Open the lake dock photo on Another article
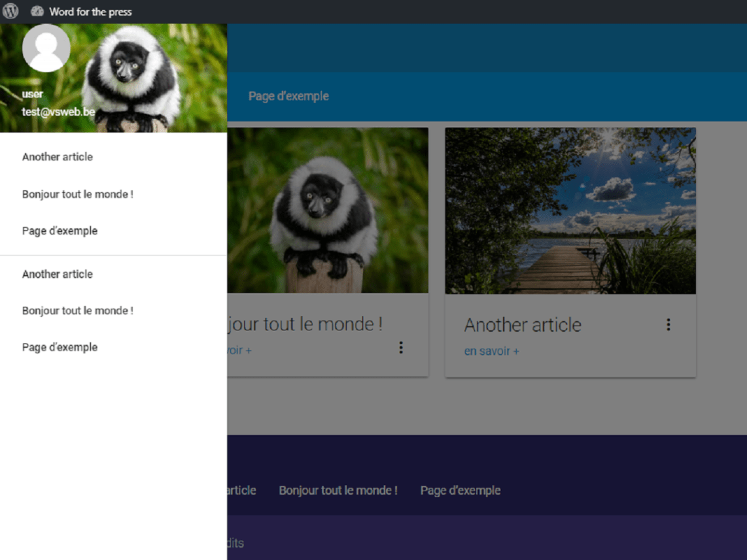Viewport: 747px width, 560px height. (x=570, y=209)
